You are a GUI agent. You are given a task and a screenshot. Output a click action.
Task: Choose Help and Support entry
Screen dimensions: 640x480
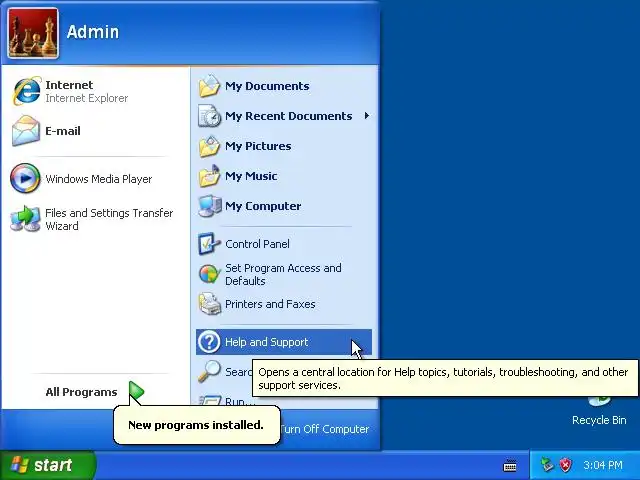(x=284, y=342)
